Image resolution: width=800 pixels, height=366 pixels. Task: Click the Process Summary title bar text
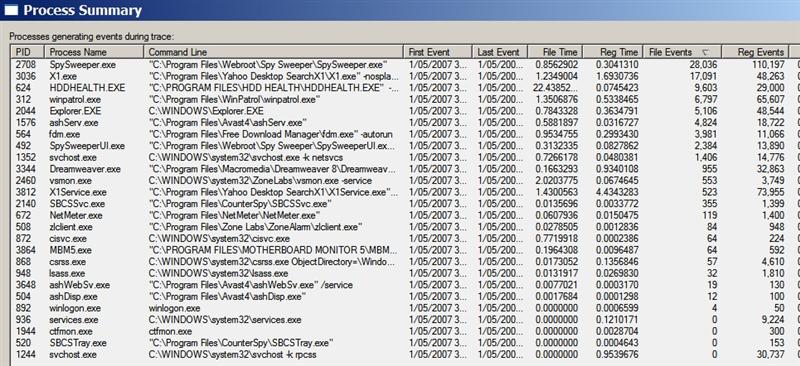(x=83, y=10)
